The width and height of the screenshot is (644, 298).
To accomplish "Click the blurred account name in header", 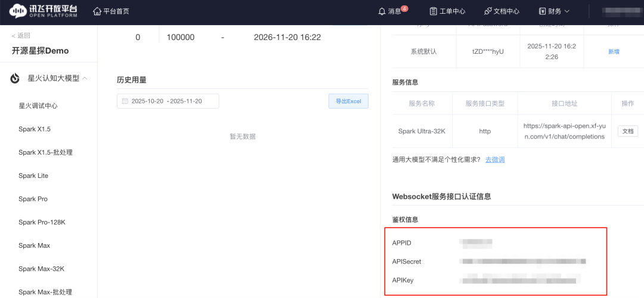I will click(x=622, y=11).
